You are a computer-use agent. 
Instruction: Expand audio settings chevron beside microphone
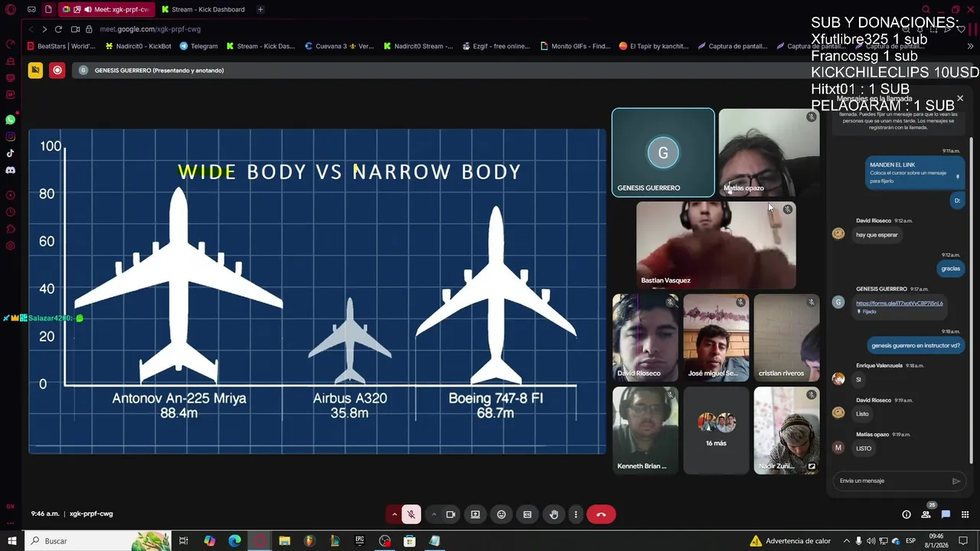[394, 514]
